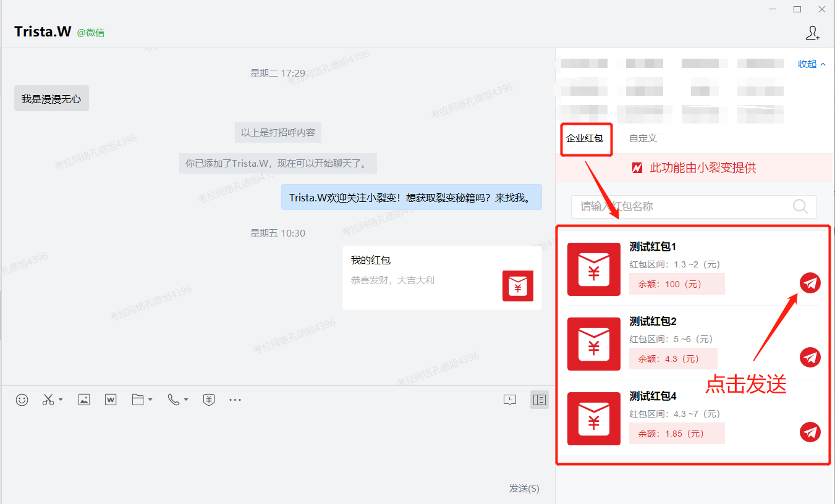Open chat history message icon
Screen dimensions: 835x504
pos(510,400)
